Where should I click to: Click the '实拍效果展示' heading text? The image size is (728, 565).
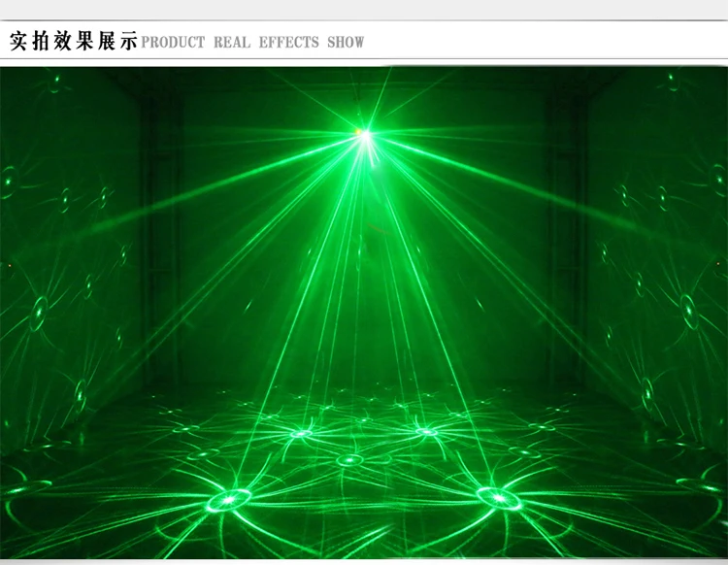[x=74, y=41]
